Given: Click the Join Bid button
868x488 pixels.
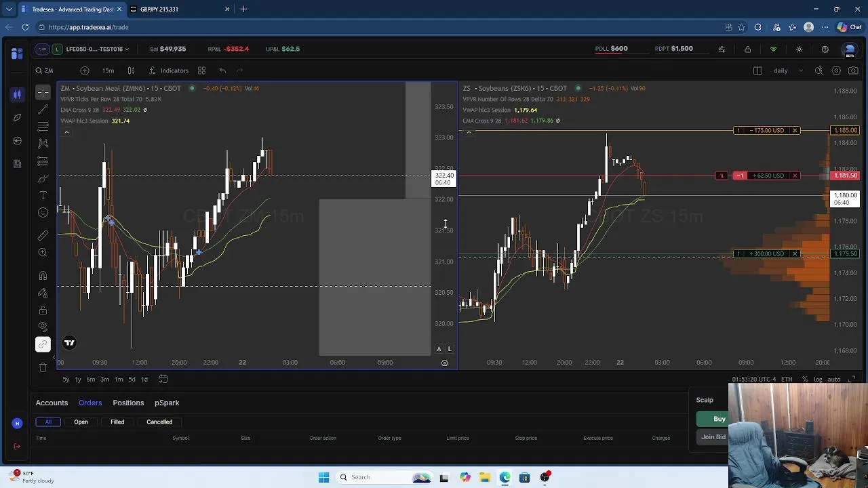Looking at the screenshot, I should click(x=712, y=437).
